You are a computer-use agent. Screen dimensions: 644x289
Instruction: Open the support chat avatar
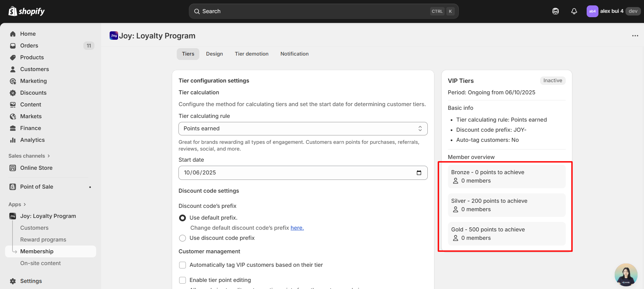626,275
